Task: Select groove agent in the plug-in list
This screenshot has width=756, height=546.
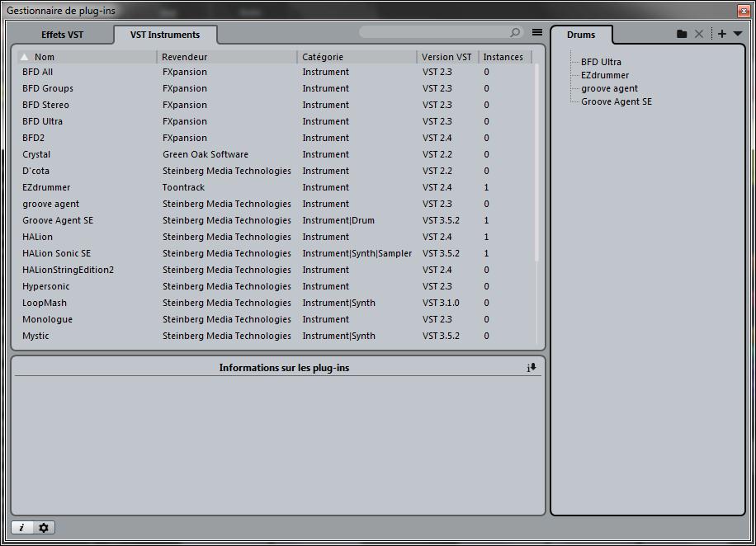Action: point(276,204)
